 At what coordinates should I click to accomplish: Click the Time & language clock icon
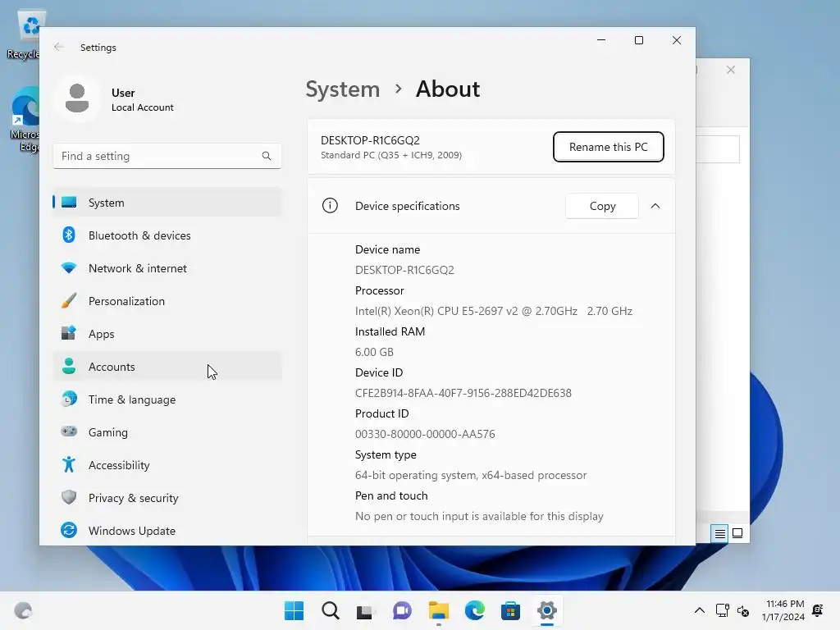point(69,399)
